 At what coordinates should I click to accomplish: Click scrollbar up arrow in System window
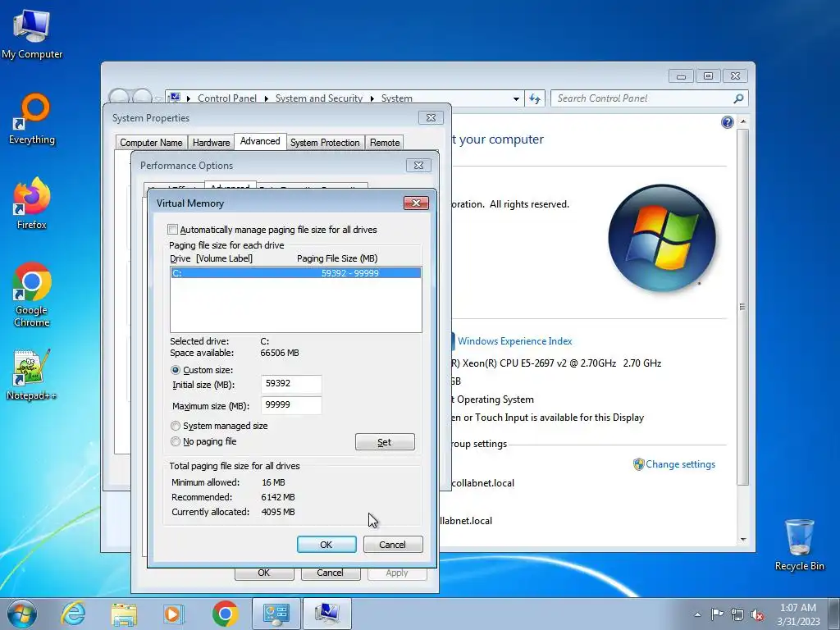pyautogui.click(x=743, y=121)
